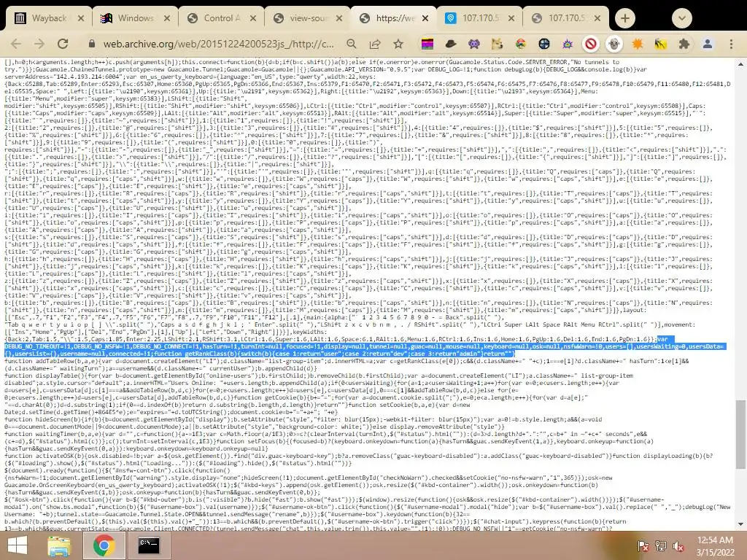Screen dimensions: 747x560
Task: Open Action Center flag tray icon
Action: point(643,545)
